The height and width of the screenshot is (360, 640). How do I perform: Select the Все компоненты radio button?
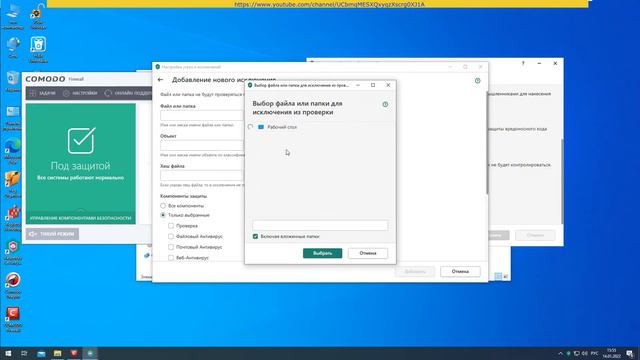[x=163, y=206]
